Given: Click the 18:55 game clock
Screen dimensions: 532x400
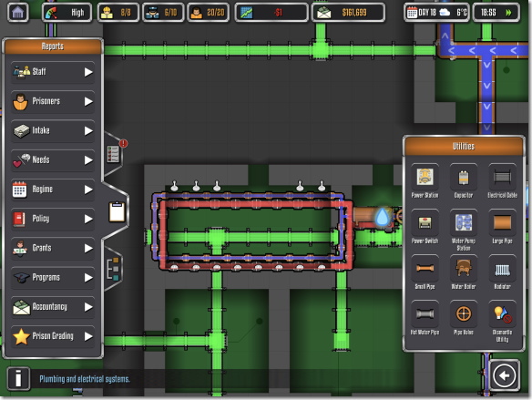Looking at the screenshot, I should 488,13.
